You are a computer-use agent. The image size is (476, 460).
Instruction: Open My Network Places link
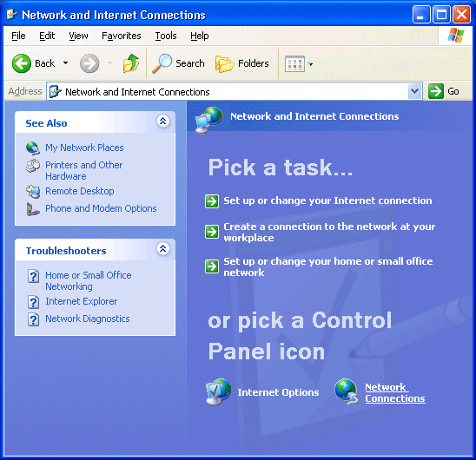point(84,148)
